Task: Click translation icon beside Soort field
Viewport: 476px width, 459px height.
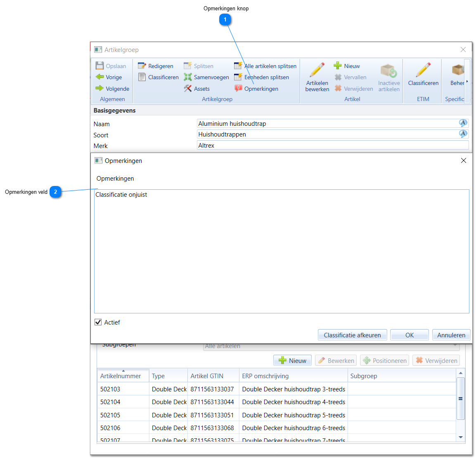Action: [463, 134]
